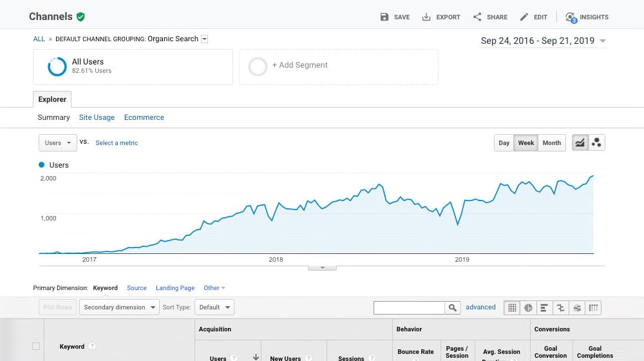The height and width of the screenshot is (361, 644).
Task: Open the Users metric dropdown
Action: click(58, 143)
